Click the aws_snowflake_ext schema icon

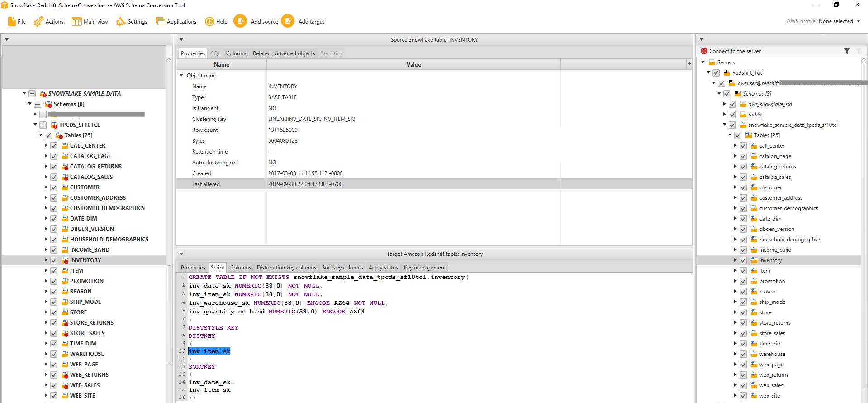[743, 104]
